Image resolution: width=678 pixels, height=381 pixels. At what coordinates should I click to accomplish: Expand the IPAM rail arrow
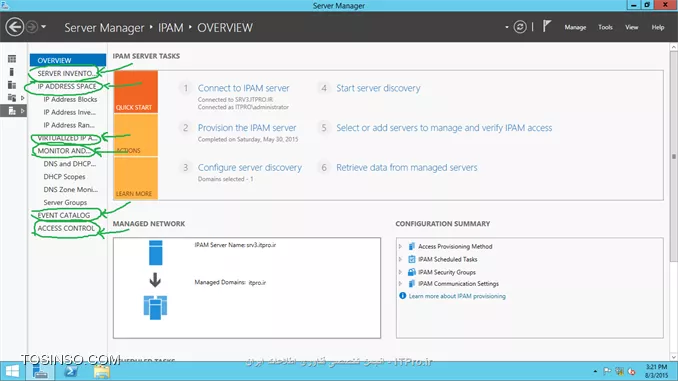pos(22,111)
